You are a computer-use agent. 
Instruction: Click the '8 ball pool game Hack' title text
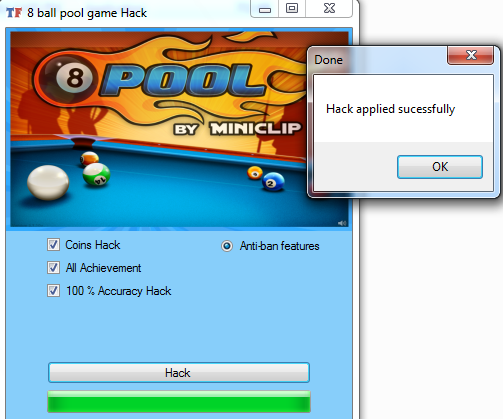click(87, 13)
